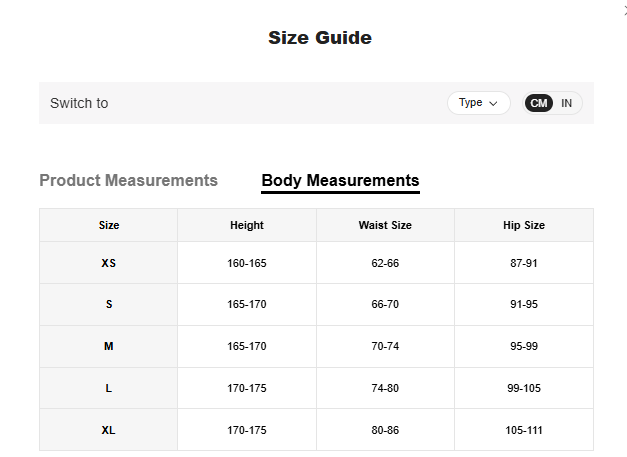The image size is (627, 457).
Task: Click the Waist Size column header
Action: [x=385, y=225]
